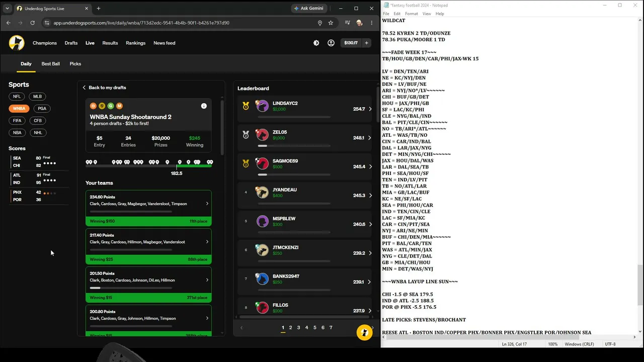
Task: Open the Format menu in Notepad
Action: click(412, 14)
